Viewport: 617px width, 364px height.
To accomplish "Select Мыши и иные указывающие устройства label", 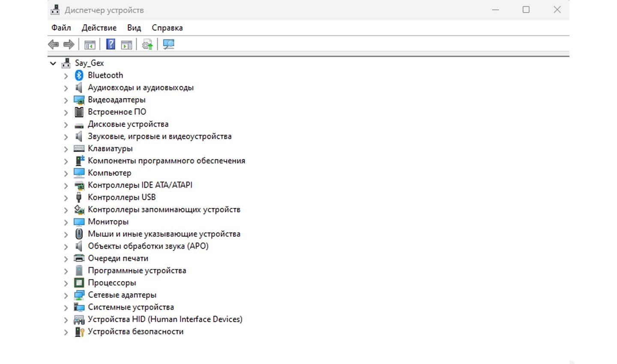I will (164, 234).
